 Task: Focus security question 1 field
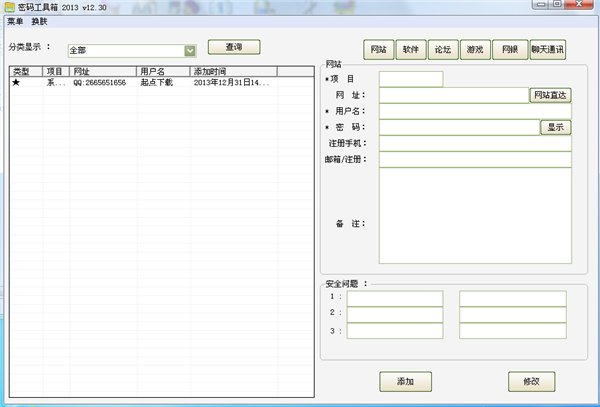coord(395,299)
